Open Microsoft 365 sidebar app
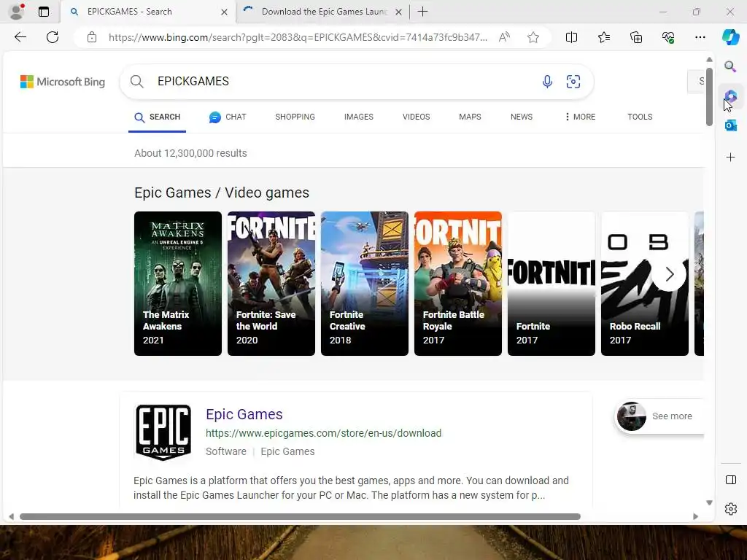 point(731,97)
